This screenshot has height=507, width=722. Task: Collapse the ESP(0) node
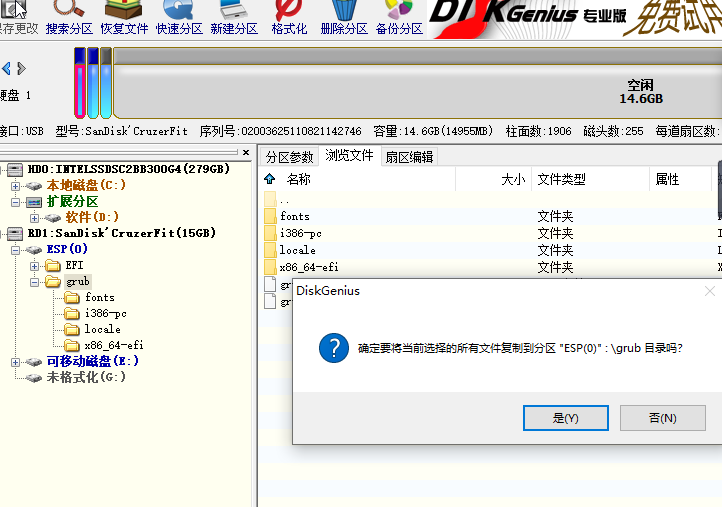point(16,250)
